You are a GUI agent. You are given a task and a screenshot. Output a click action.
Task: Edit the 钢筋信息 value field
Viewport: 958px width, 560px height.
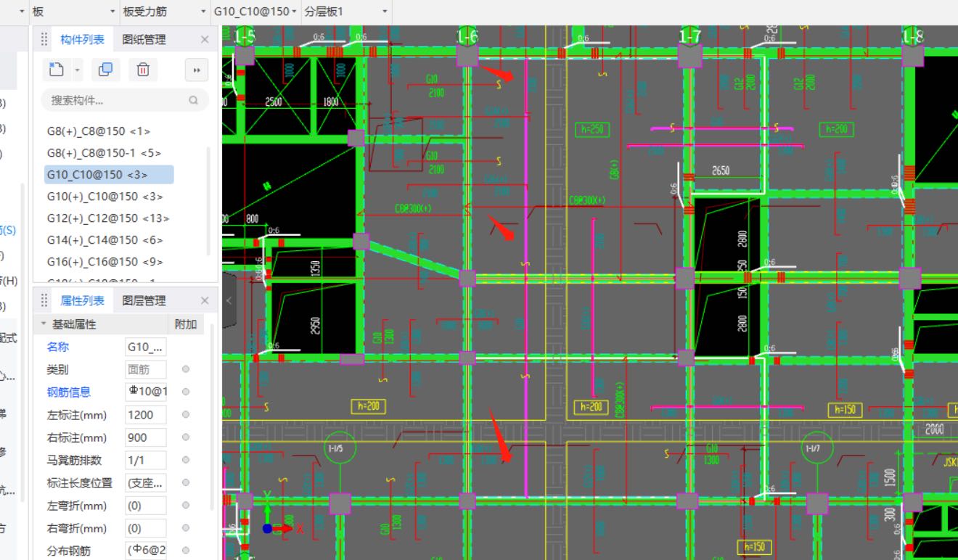click(x=146, y=392)
